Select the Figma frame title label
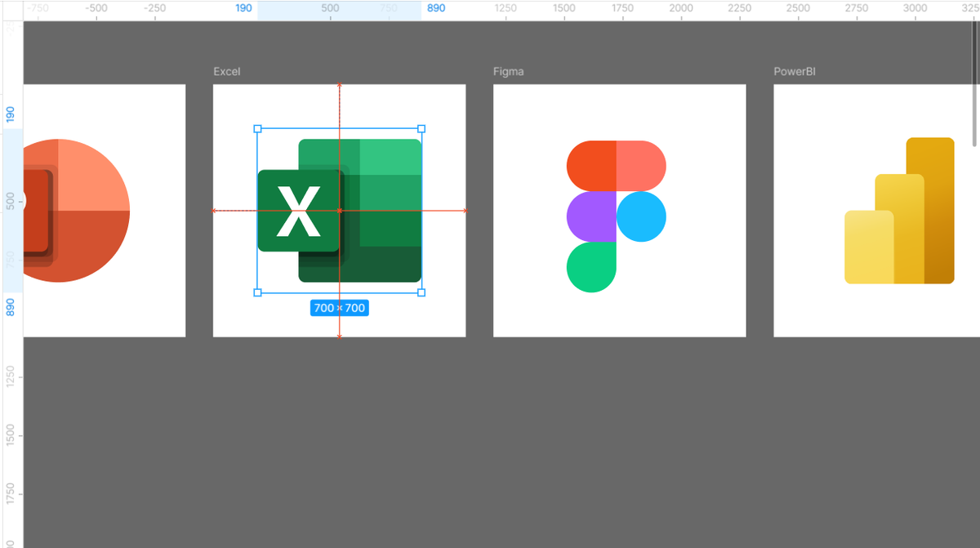The image size is (980, 548). (509, 72)
